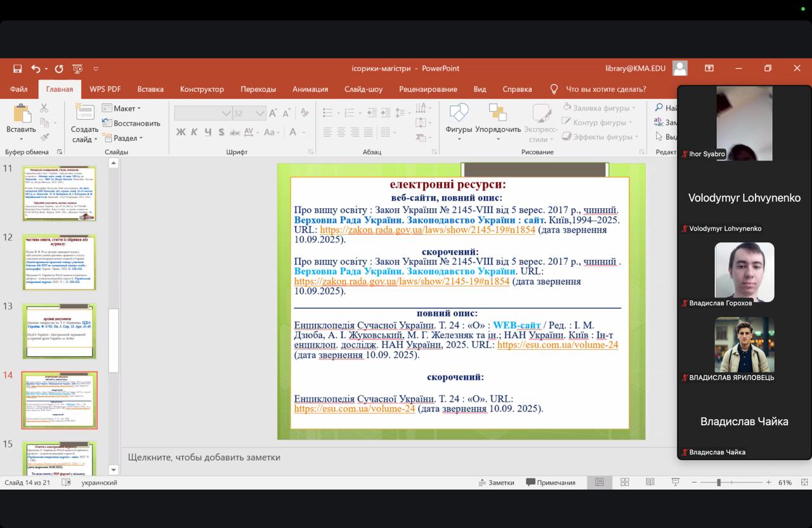Open the Макет layout dropdown
This screenshot has height=528, width=812.
pos(122,109)
